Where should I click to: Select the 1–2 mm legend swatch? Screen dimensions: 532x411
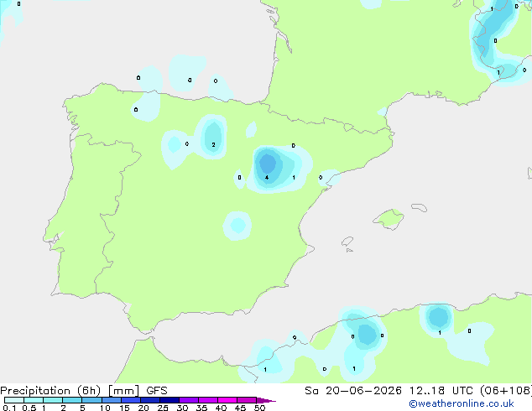pos(53,400)
